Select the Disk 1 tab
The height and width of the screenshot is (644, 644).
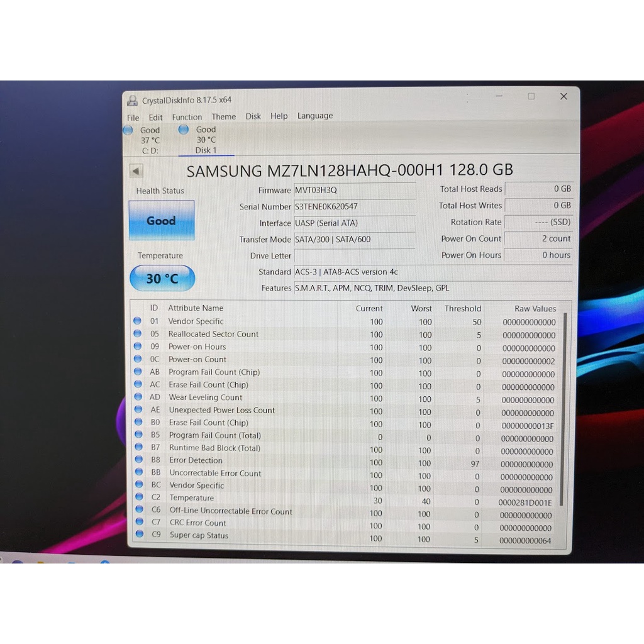(x=206, y=140)
